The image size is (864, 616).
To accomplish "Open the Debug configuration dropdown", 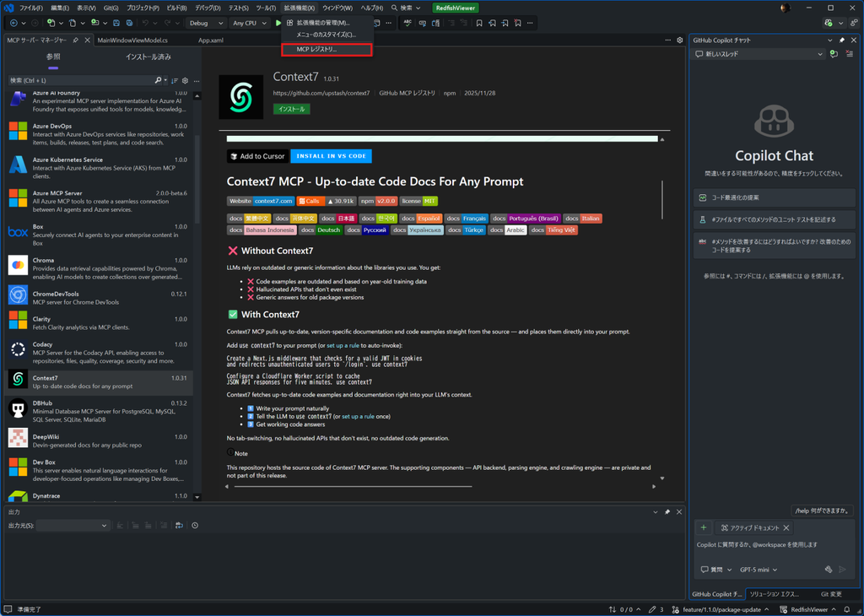I will [x=206, y=23].
